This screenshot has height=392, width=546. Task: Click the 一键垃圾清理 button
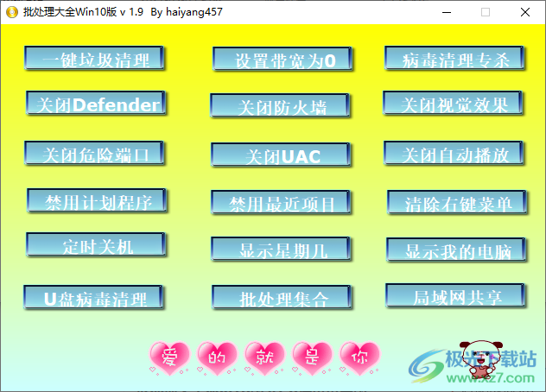94,58
